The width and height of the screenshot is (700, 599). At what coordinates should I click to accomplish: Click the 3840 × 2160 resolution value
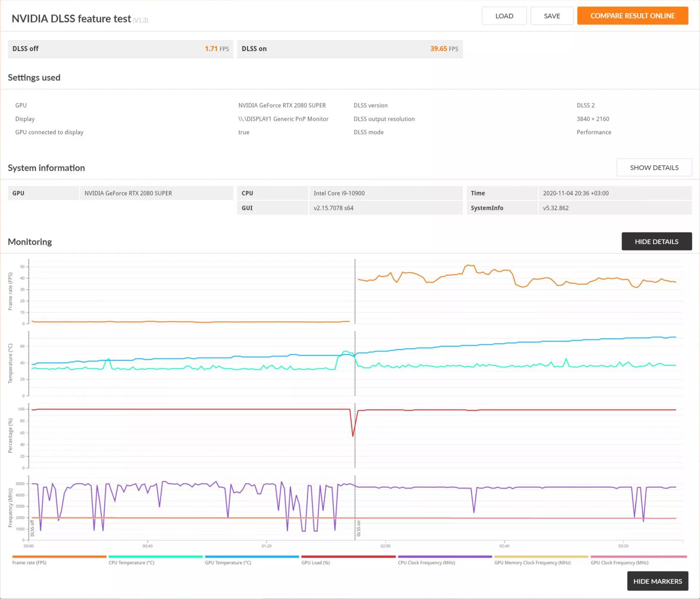593,119
